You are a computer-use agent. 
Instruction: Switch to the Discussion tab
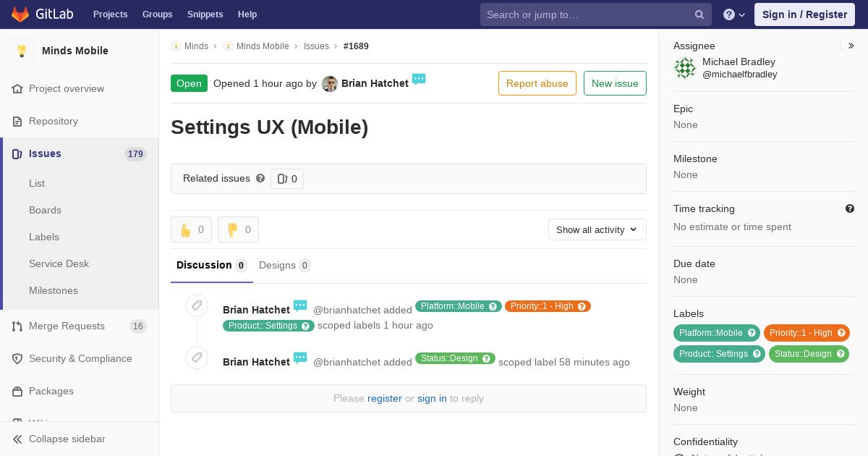click(212, 265)
